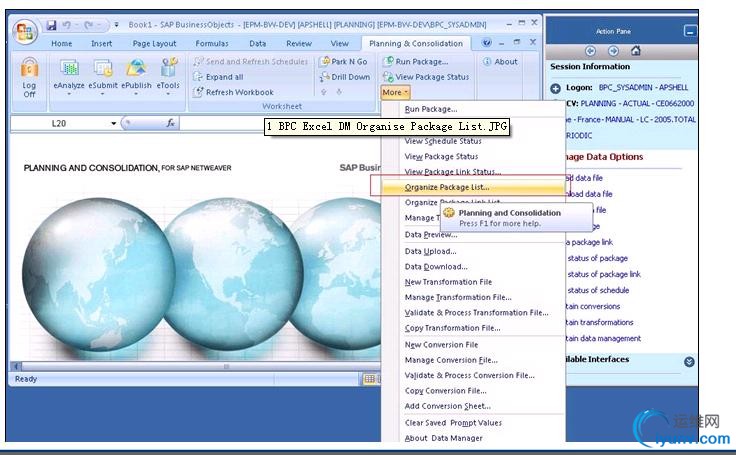This screenshot has width=736, height=455.
Task: Open the ePublish tool
Action: [136, 75]
